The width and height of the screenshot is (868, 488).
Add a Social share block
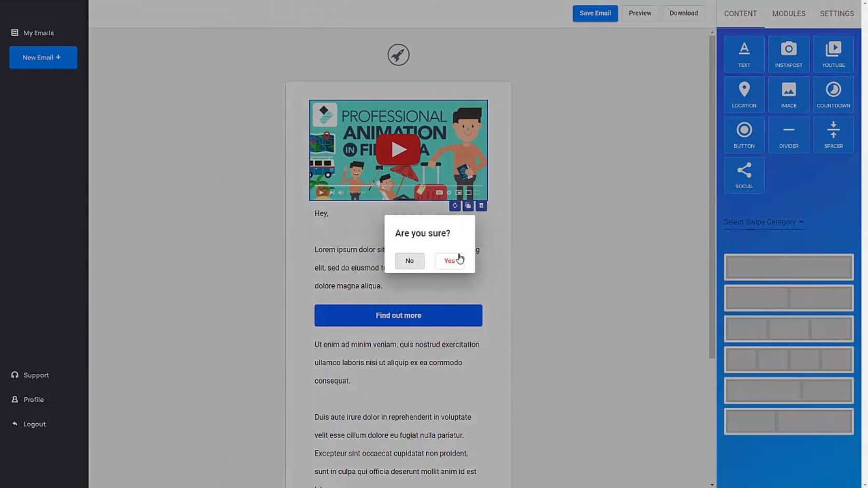tap(744, 175)
